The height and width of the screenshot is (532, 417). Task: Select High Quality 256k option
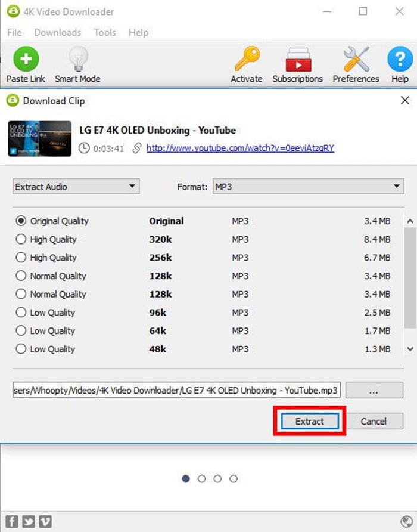coord(21,258)
